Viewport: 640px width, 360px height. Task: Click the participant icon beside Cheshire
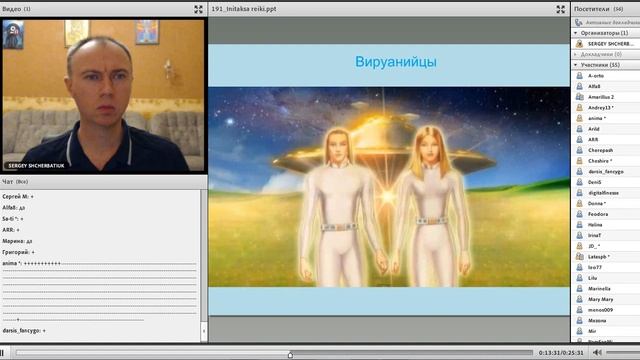[579, 161]
